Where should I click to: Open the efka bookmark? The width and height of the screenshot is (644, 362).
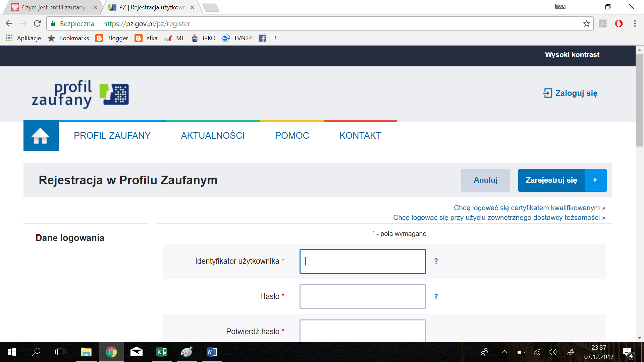tap(146, 38)
